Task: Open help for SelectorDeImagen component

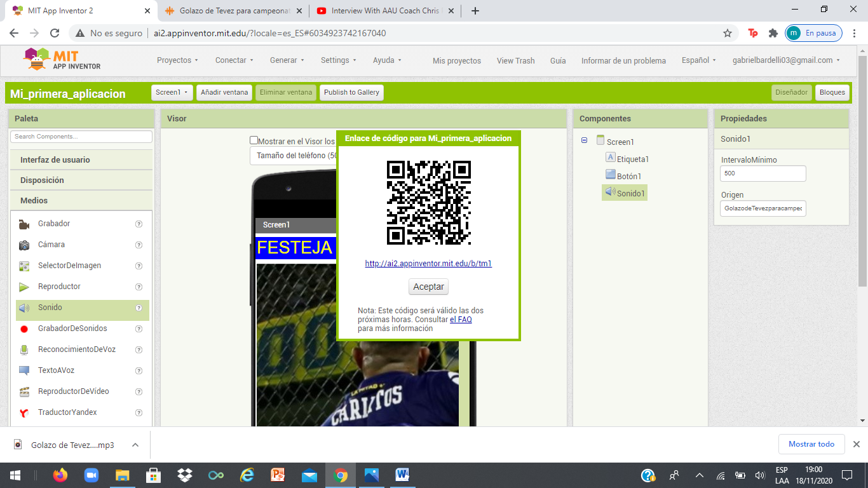Action: pos(139,266)
